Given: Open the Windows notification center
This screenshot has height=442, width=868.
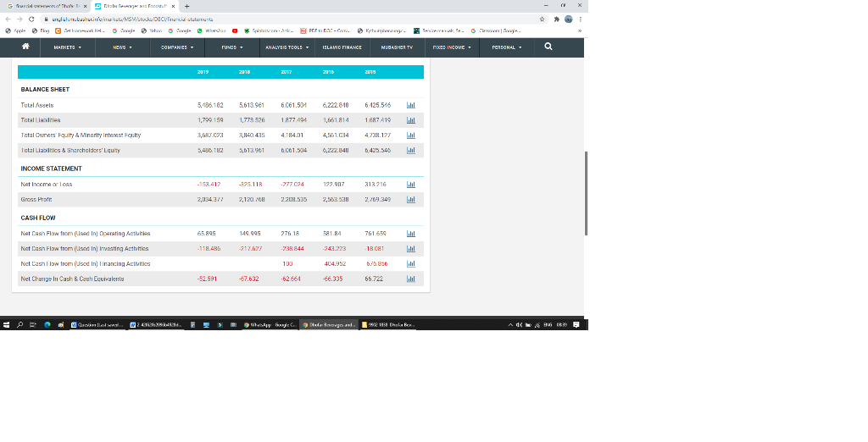Looking at the screenshot, I should click(576, 324).
